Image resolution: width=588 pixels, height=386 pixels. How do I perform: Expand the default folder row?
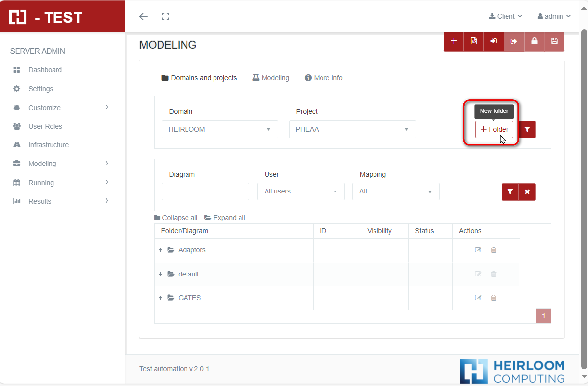(160, 274)
